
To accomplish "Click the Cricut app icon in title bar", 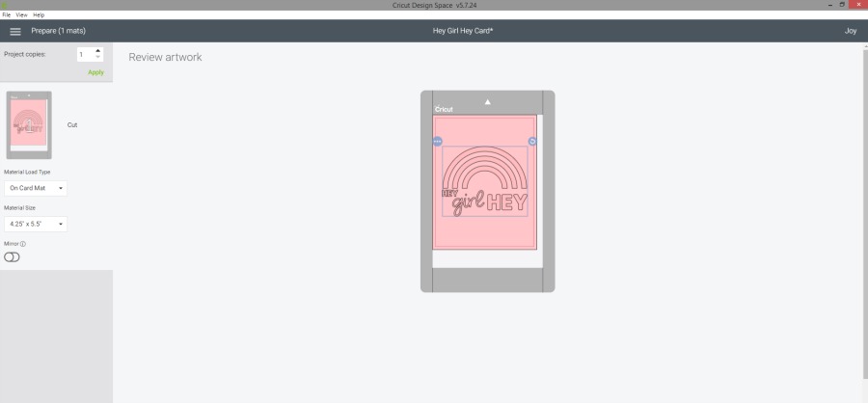I will pyautogui.click(x=4, y=5).
